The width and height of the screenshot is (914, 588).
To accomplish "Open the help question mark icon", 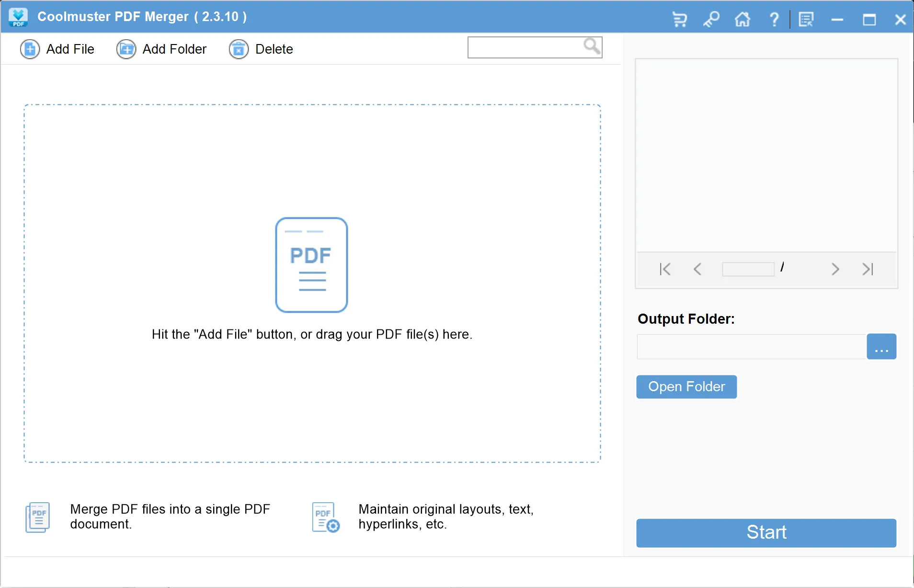I will [774, 19].
